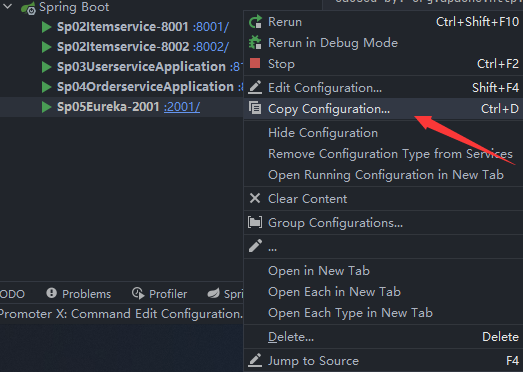
Task: Collapse the Spring Boot tree node
Action: coord(7,6)
